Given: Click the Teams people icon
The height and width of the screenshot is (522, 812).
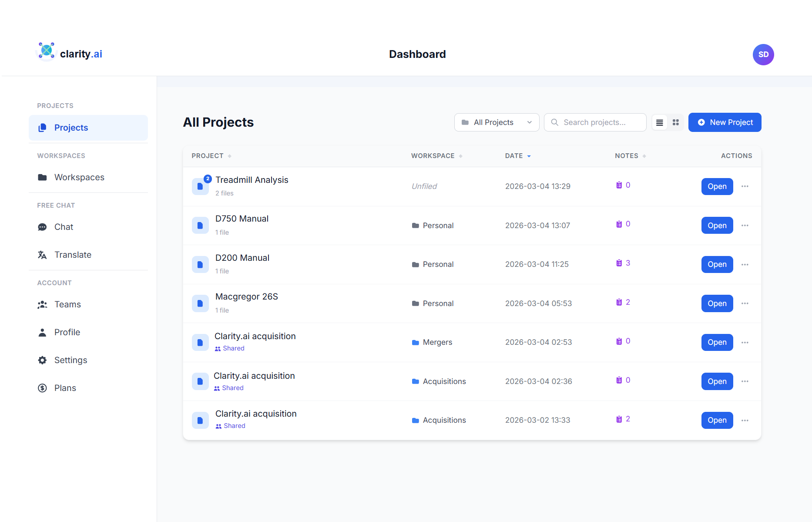Looking at the screenshot, I should tap(42, 304).
